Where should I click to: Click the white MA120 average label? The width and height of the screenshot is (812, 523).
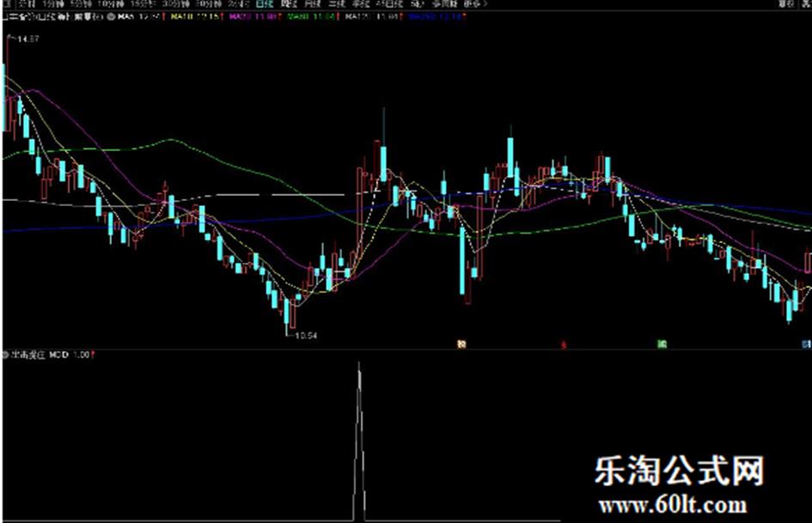[x=371, y=16]
